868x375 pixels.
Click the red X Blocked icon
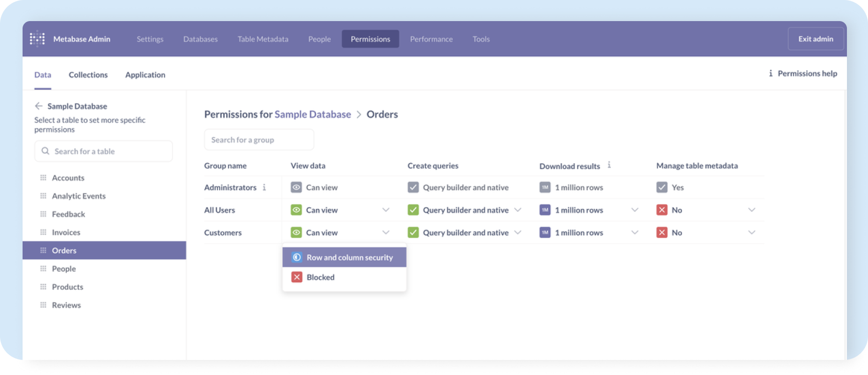pos(297,277)
